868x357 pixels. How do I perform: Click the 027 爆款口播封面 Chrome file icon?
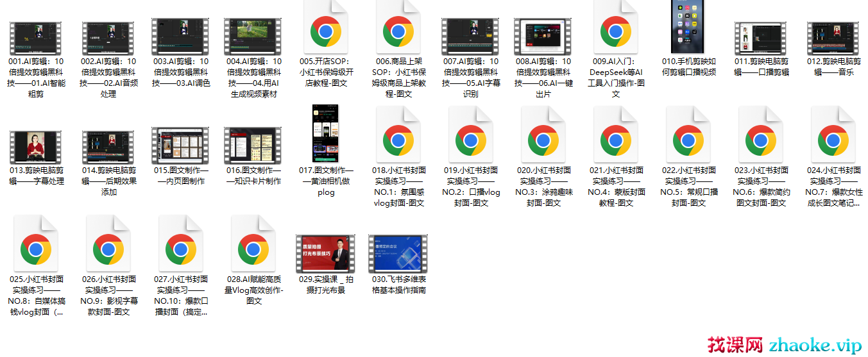[x=181, y=248]
